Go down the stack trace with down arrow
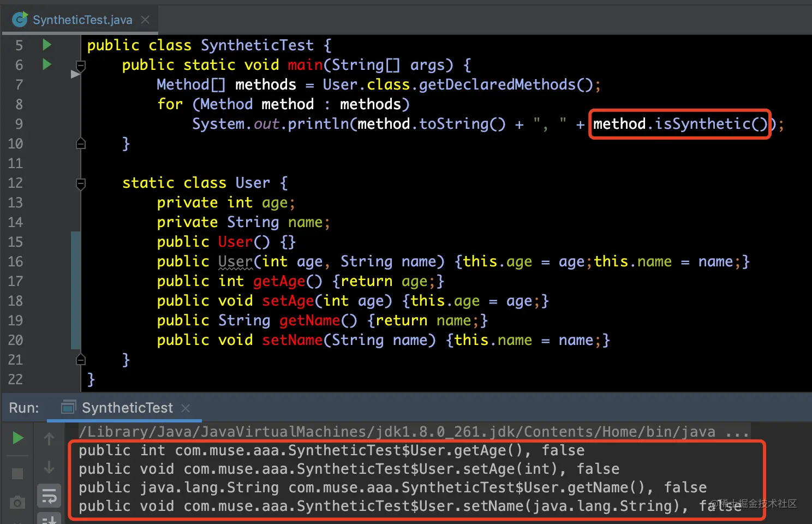 coord(49,467)
